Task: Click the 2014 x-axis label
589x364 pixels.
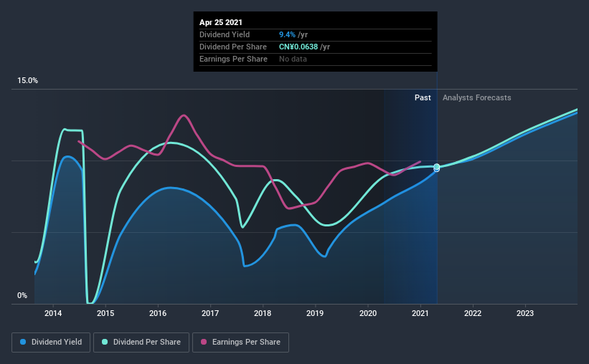Action: (53, 313)
